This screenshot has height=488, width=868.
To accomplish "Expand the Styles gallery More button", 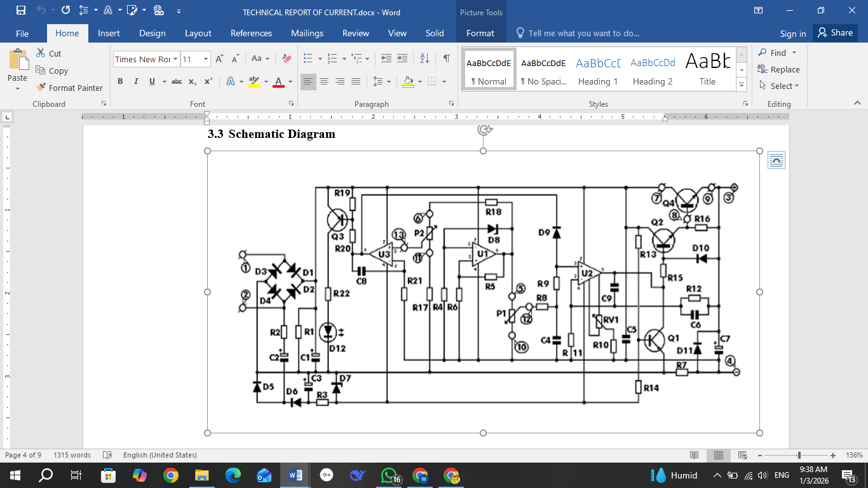I will 742,85.
